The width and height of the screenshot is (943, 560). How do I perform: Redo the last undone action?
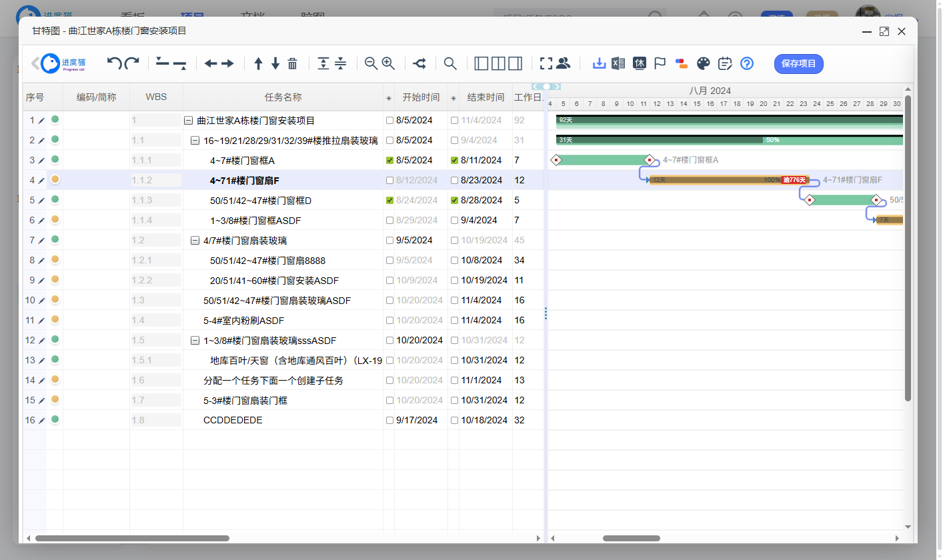(x=132, y=63)
